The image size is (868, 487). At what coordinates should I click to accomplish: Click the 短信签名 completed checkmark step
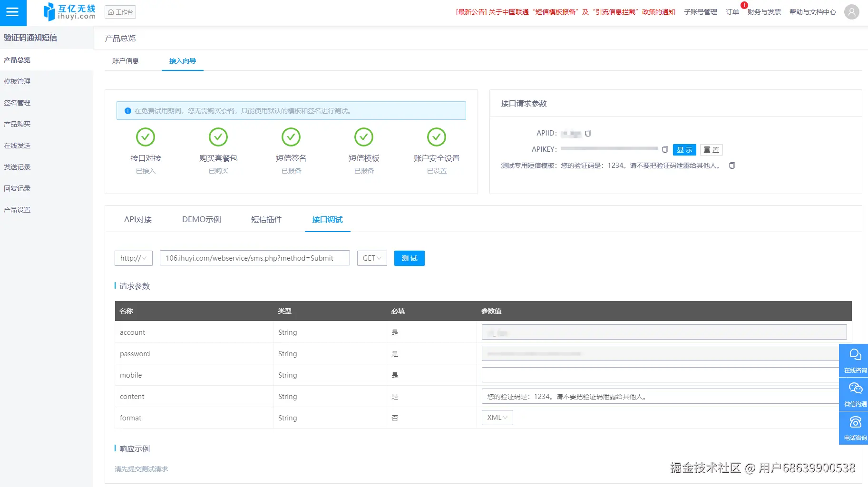click(291, 137)
